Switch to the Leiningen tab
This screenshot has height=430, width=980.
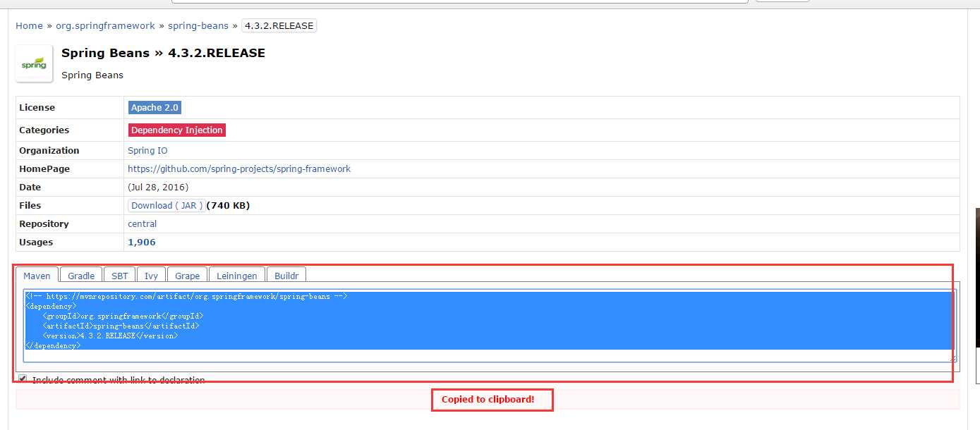point(237,276)
